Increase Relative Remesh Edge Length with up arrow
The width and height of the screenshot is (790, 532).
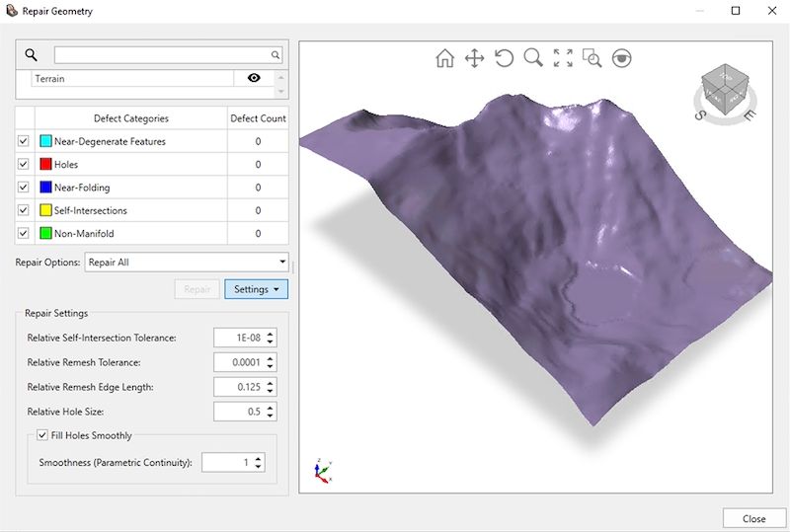pyautogui.click(x=270, y=383)
